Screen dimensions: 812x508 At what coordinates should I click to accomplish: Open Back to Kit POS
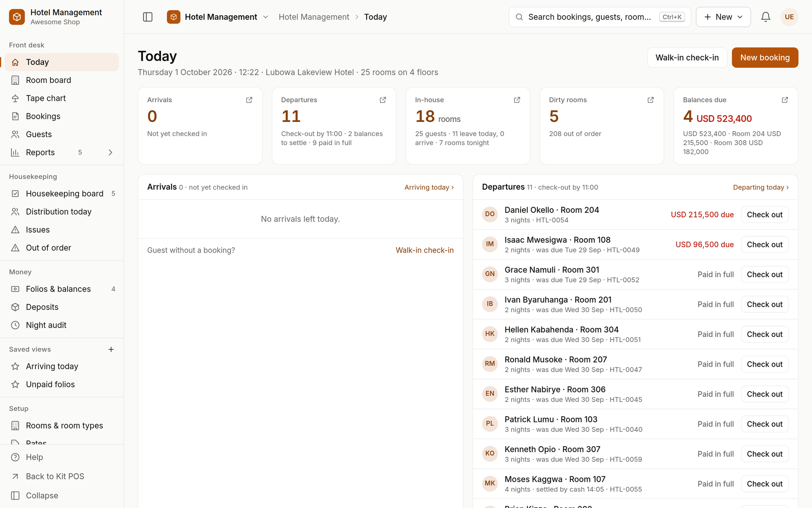click(62, 476)
